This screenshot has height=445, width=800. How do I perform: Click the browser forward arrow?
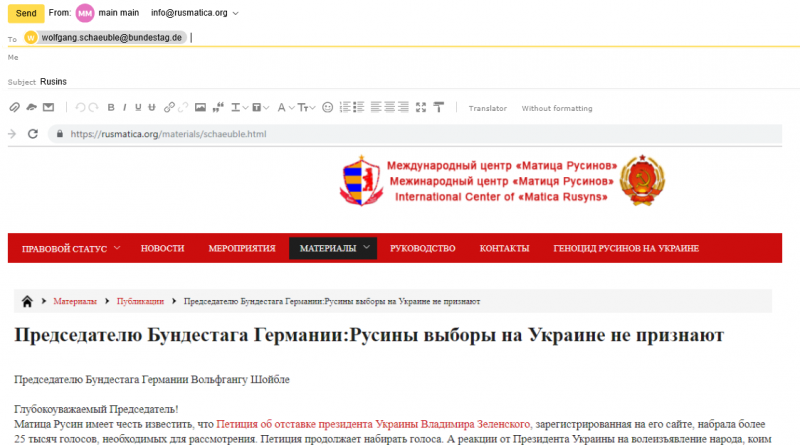click(12, 134)
